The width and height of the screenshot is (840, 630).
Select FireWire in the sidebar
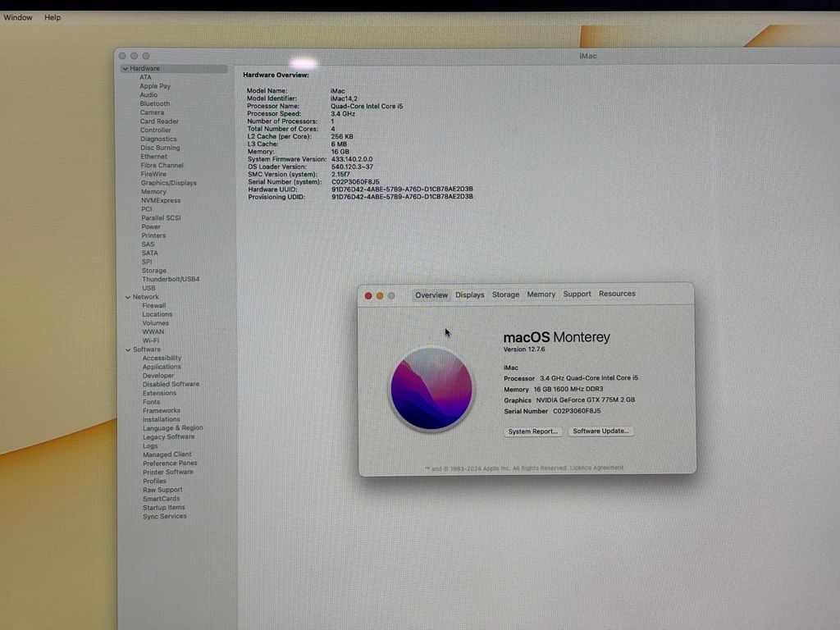tap(153, 174)
